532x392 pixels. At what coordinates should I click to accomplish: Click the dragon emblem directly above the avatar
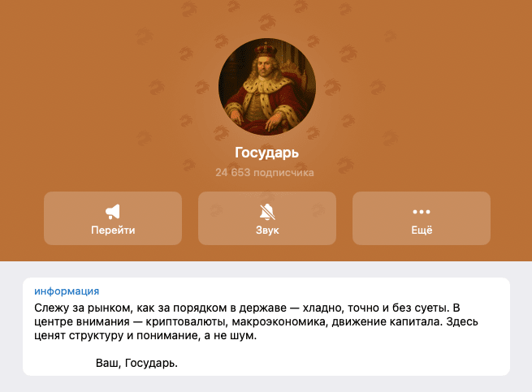pos(267,21)
